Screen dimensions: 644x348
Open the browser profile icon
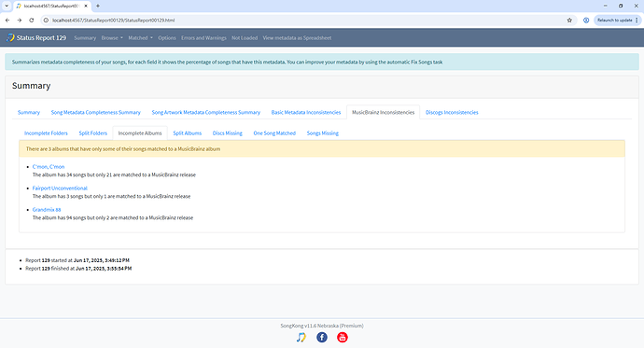click(x=586, y=21)
